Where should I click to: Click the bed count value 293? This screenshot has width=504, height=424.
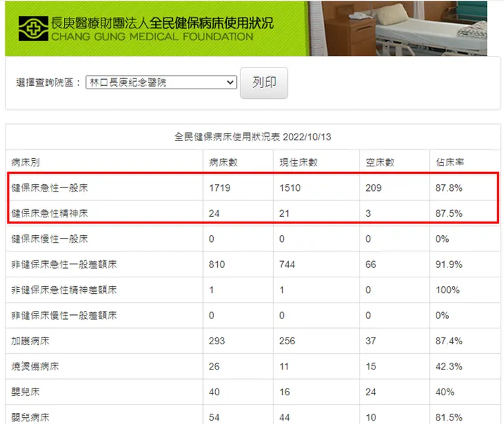point(217,341)
